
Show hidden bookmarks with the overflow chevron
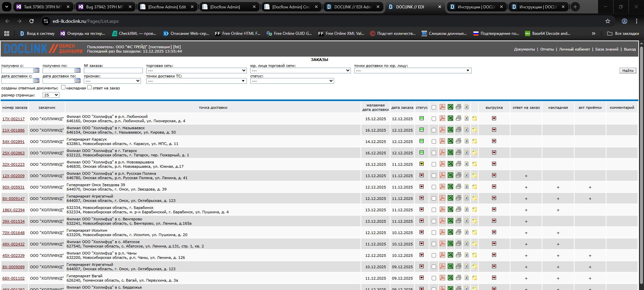pyautogui.click(x=593, y=33)
